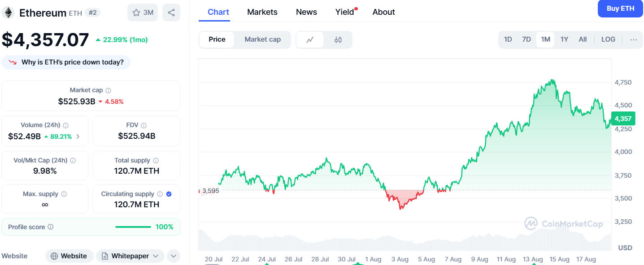Viewport: 644px width, 265px height.
Task: Click the Ethereum logo icon
Action: coord(8,13)
